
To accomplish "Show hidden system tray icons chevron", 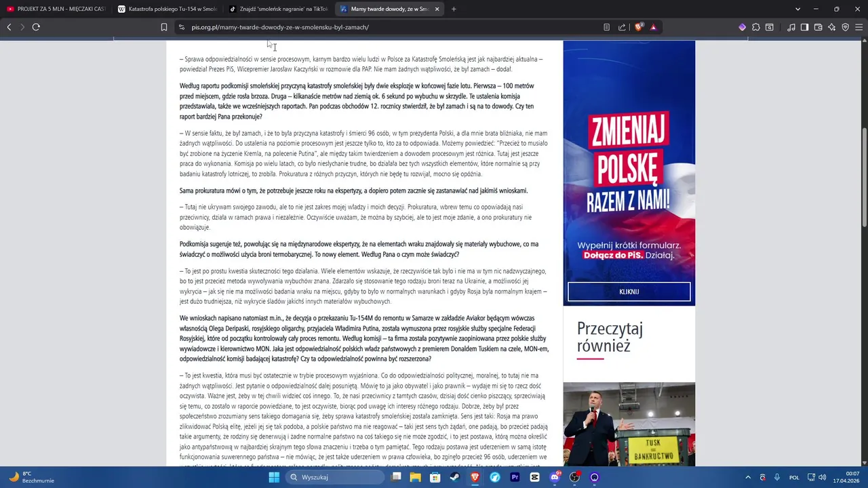I will [x=748, y=477].
